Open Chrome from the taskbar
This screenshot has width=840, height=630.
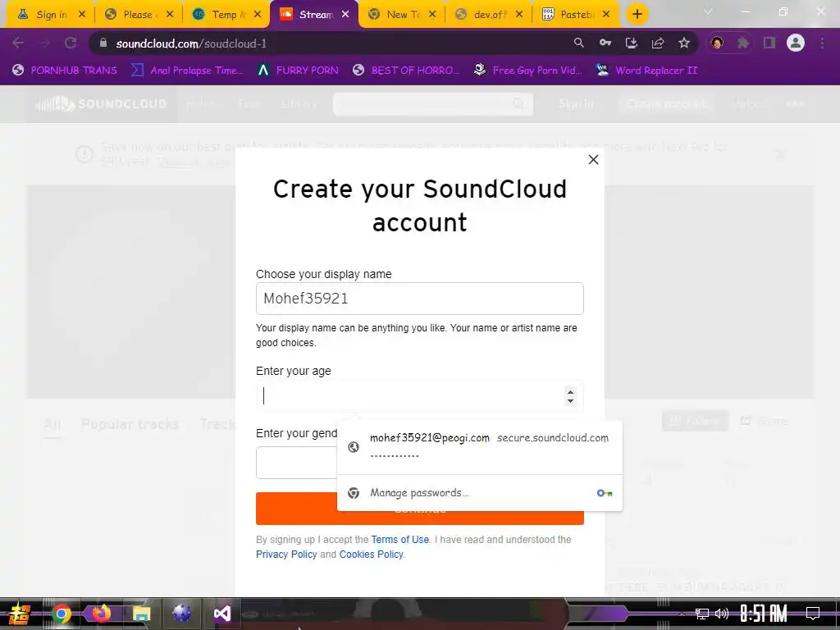click(x=61, y=614)
